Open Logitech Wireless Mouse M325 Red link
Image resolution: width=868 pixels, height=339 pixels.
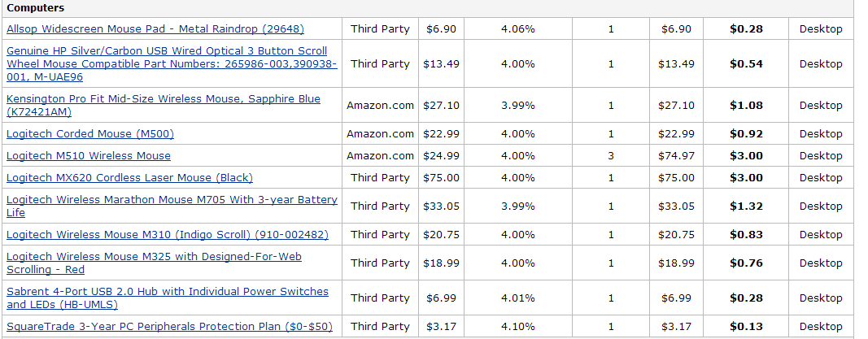coord(154,263)
